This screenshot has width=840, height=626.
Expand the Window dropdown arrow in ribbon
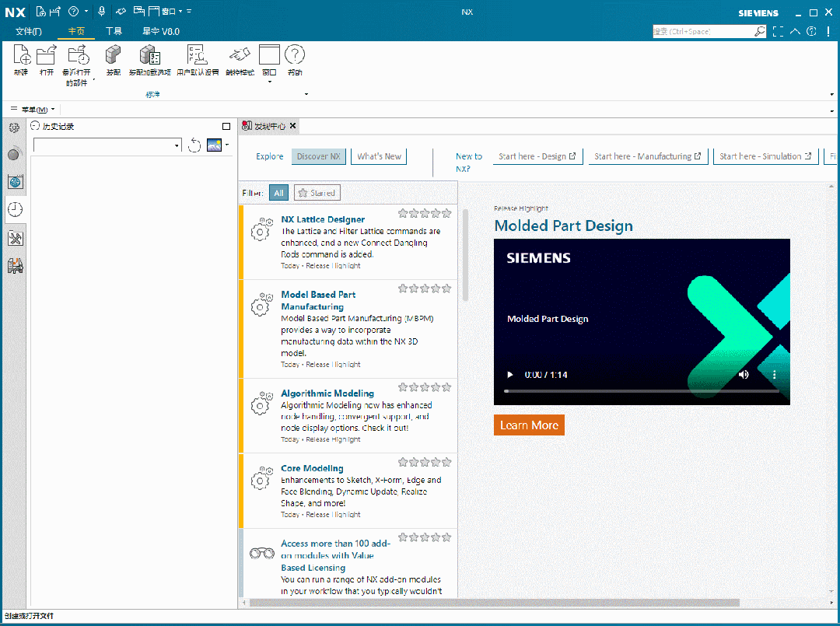(x=269, y=82)
